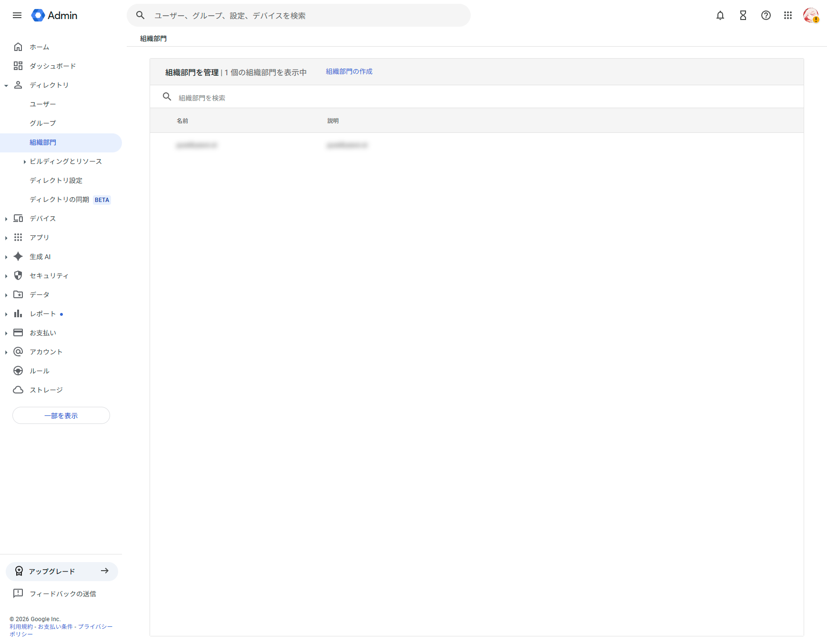
Task: Click the 組織部門の作成 link
Action: (349, 71)
